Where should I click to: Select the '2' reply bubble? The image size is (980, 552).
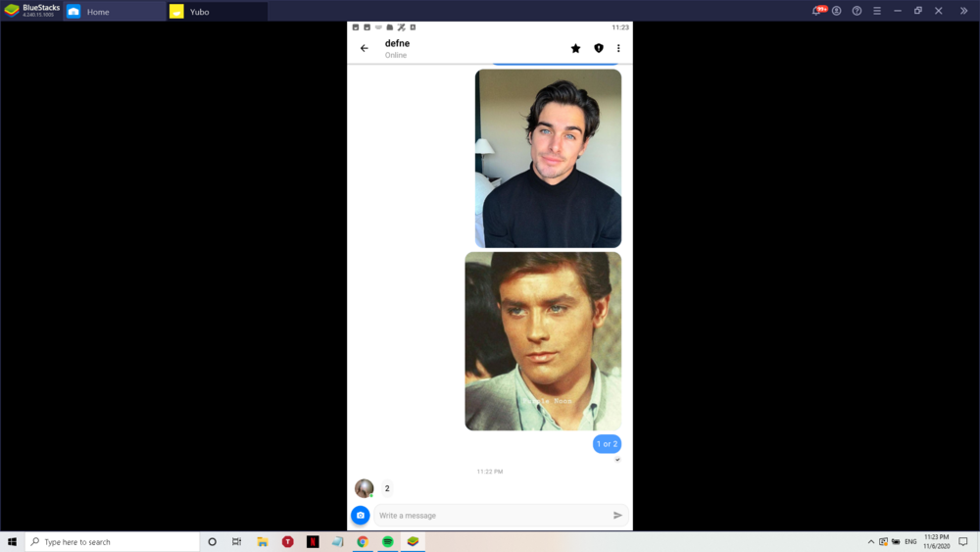(387, 488)
